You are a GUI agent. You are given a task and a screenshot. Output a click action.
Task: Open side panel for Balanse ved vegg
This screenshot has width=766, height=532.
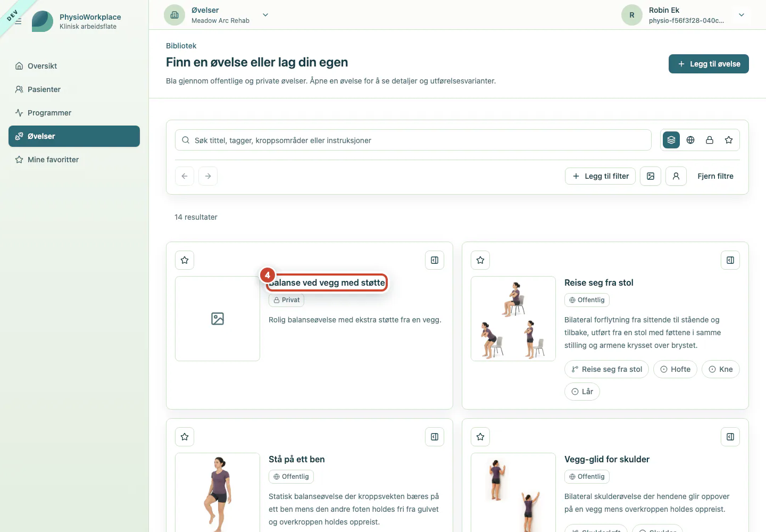click(435, 260)
